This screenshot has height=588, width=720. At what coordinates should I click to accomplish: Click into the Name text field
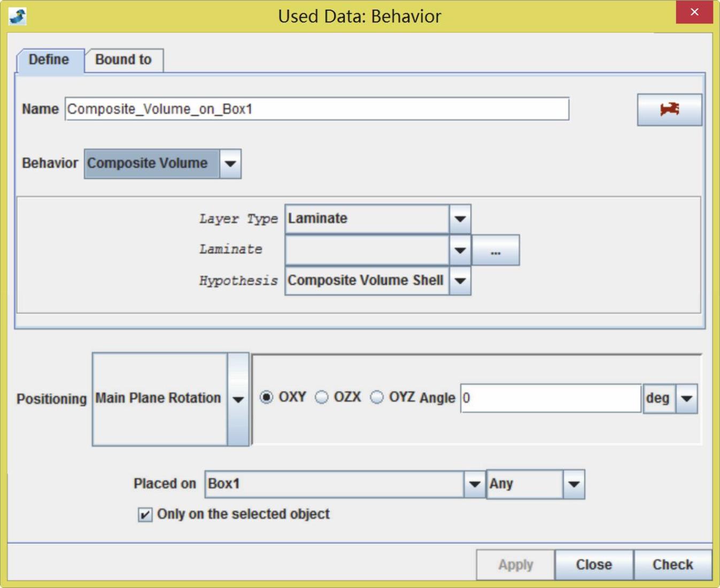point(316,109)
